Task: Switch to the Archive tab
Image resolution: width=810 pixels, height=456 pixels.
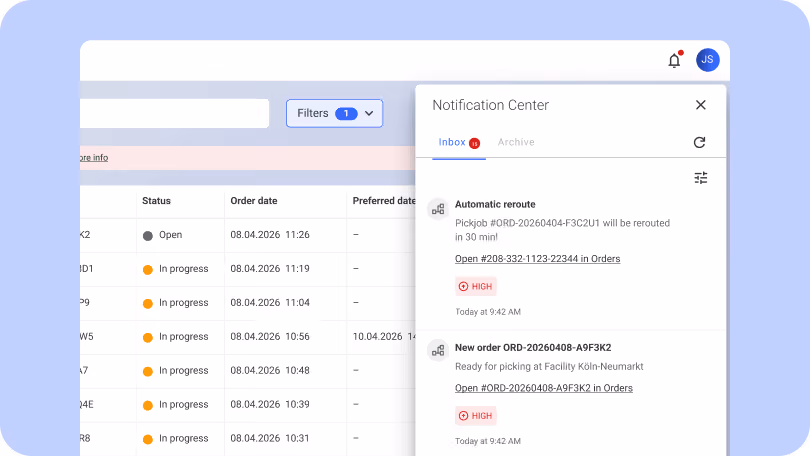Action: pyautogui.click(x=516, y=142)
